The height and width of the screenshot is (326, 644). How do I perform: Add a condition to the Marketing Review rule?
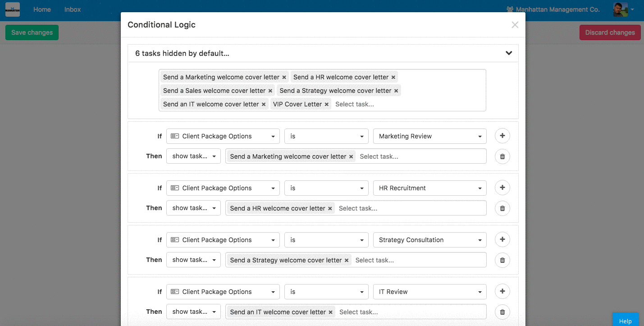tap(502, 136)
